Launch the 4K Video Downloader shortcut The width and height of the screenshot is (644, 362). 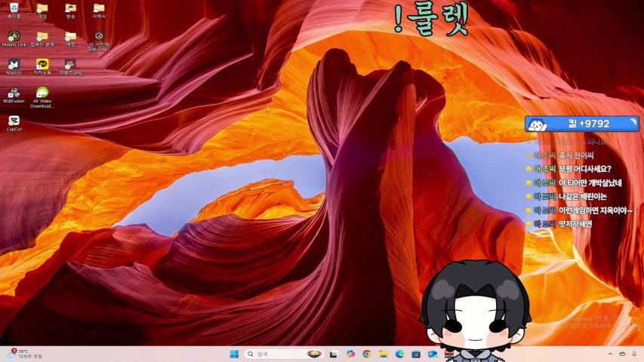(x=42, y=98)
